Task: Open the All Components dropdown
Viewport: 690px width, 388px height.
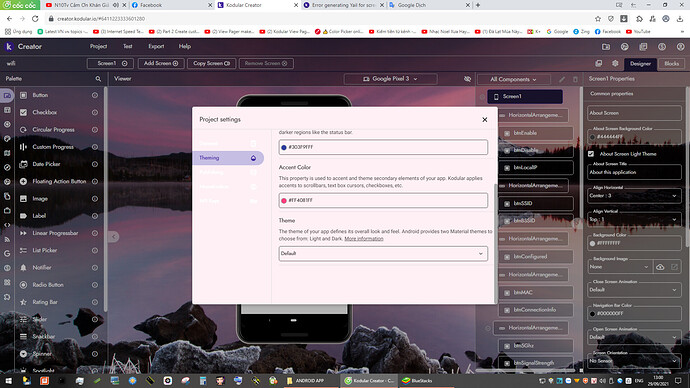Action: tap(513, 79)
